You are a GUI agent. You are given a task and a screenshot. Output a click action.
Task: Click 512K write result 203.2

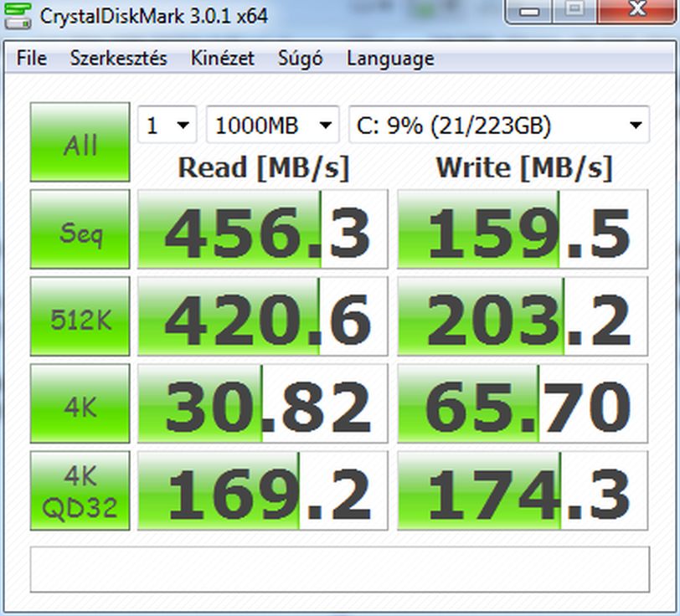[x=523, y=316]
